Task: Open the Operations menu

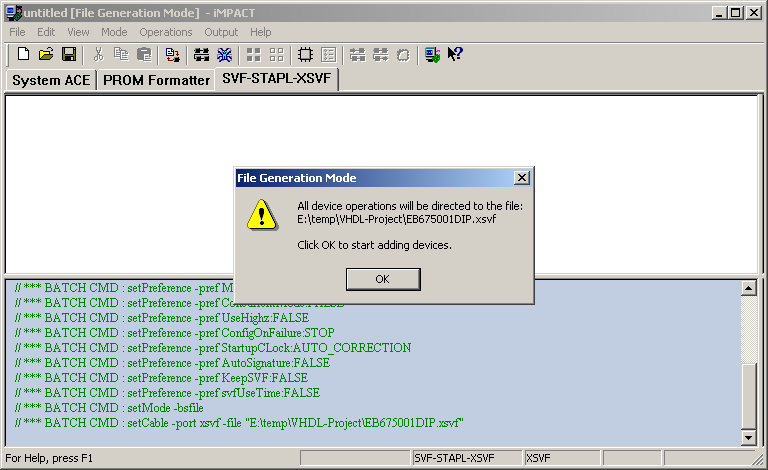Action: tap(166, 32)
